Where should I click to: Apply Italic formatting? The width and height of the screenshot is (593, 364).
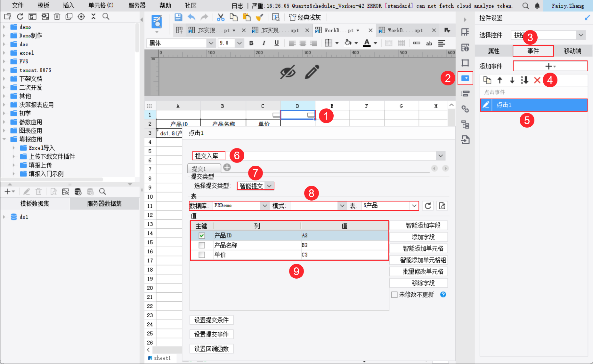(x=264, y=43)
